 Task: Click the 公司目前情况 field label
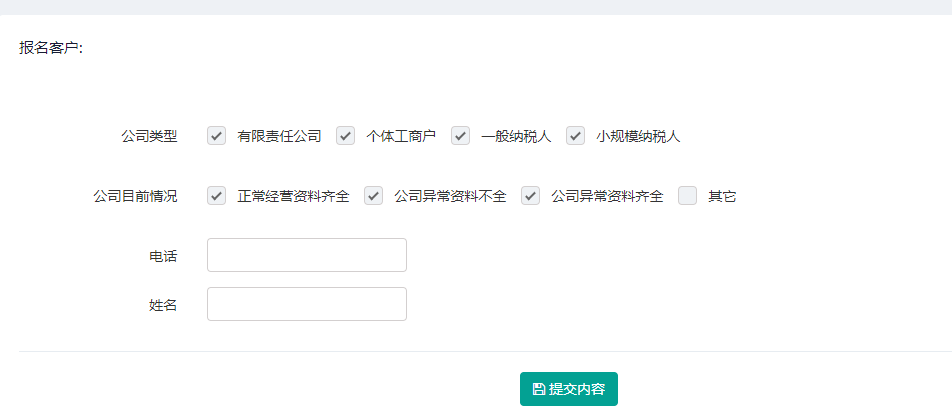pyautogui.click(x=135, y=196)
